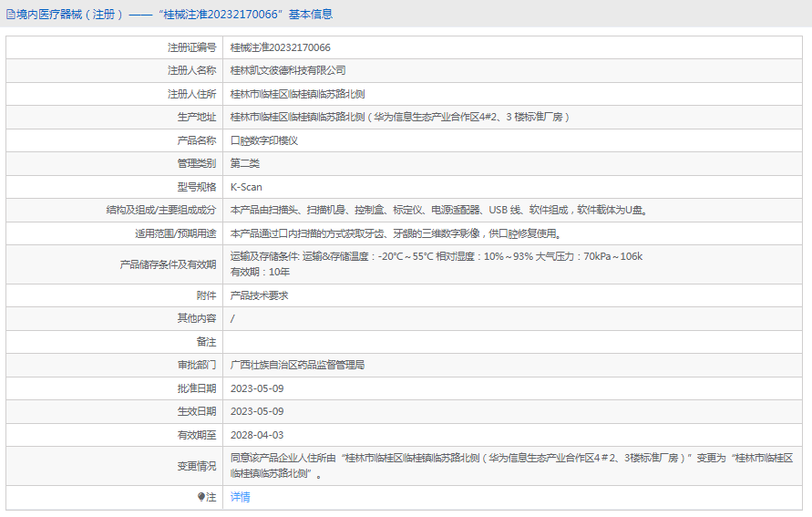Click the 结构及组成/主要组成成分 label
The height and width of the screenshot is (517, 812).
click(161, 210)
